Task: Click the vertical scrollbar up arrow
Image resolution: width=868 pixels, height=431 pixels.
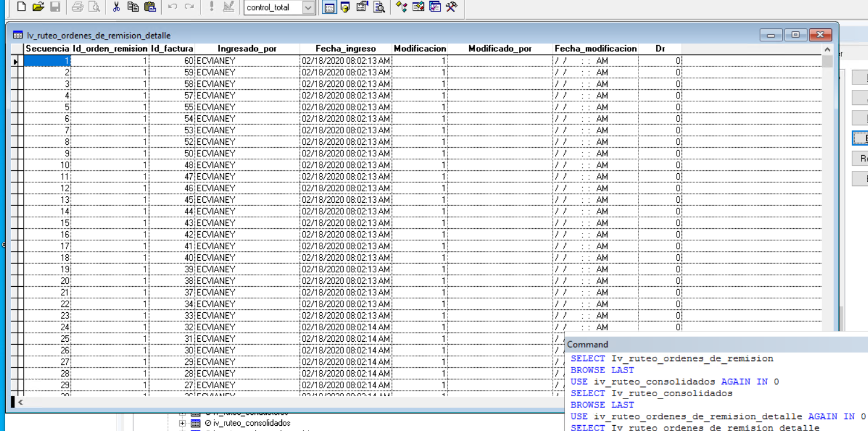Action: (827, 50)
